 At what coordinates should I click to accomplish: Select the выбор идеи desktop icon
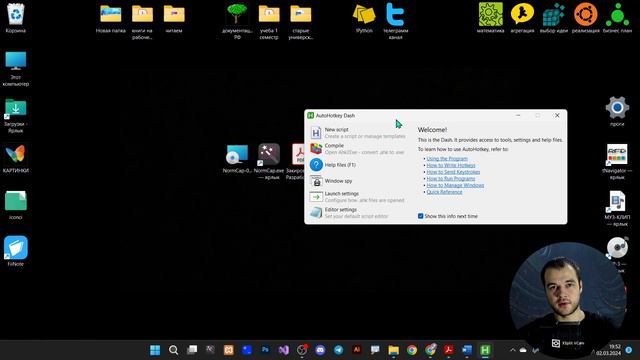553,18
